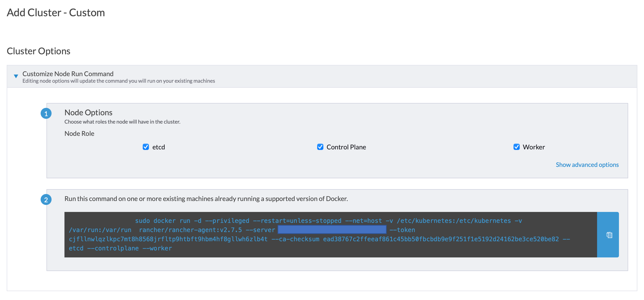Click the token string in the command
The width and height of the screenshot is (644, 300).
tap(168, 239)
